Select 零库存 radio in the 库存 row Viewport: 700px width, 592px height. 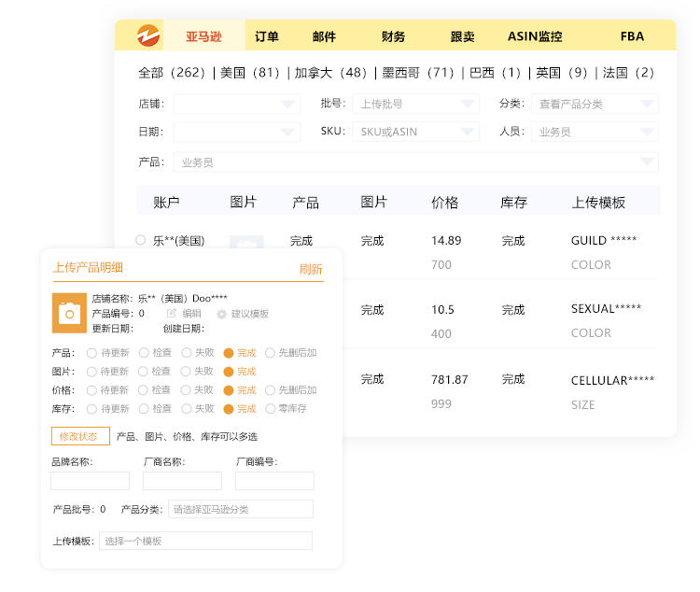click(x=271, y=409)
